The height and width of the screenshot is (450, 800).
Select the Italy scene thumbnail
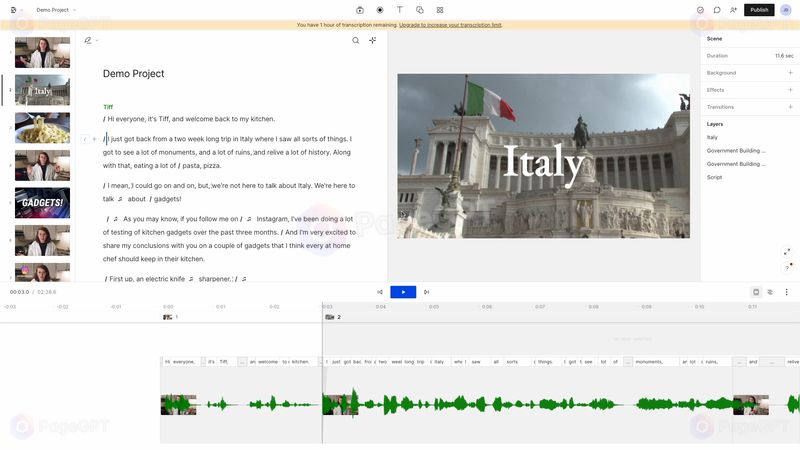(x=42, y=90)
